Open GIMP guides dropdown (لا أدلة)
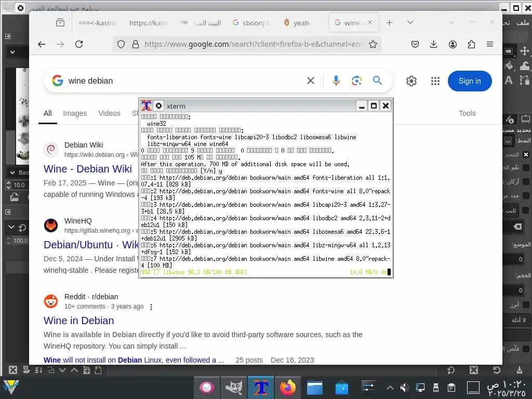The image size is (532, 399). (517, 320)
